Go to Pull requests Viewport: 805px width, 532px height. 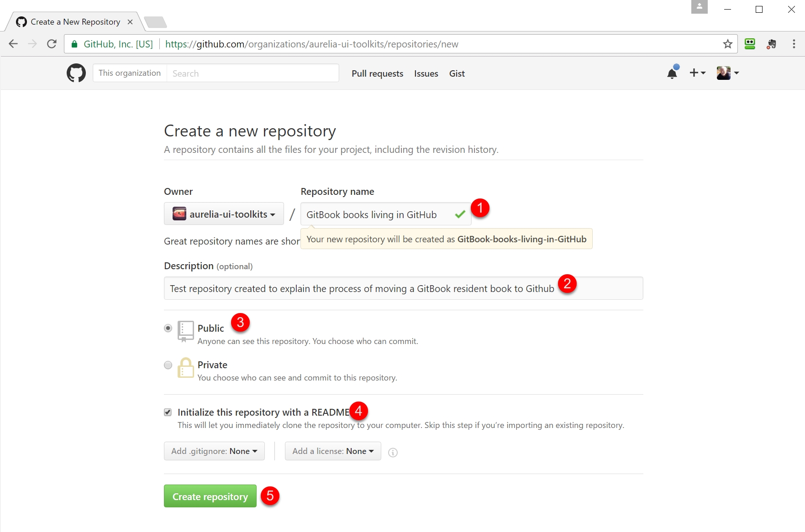[377, 73]
